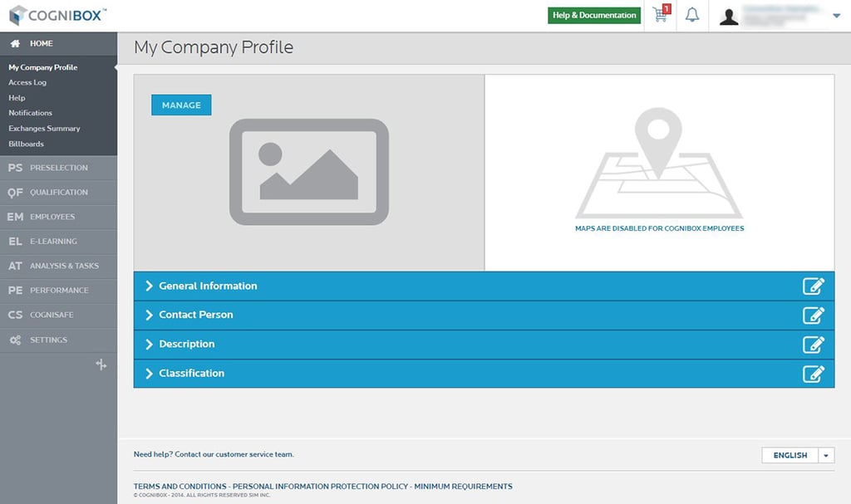The image size is (851, 504).
Task: Open Access Log in sidebar
Action: pos(27,82)
